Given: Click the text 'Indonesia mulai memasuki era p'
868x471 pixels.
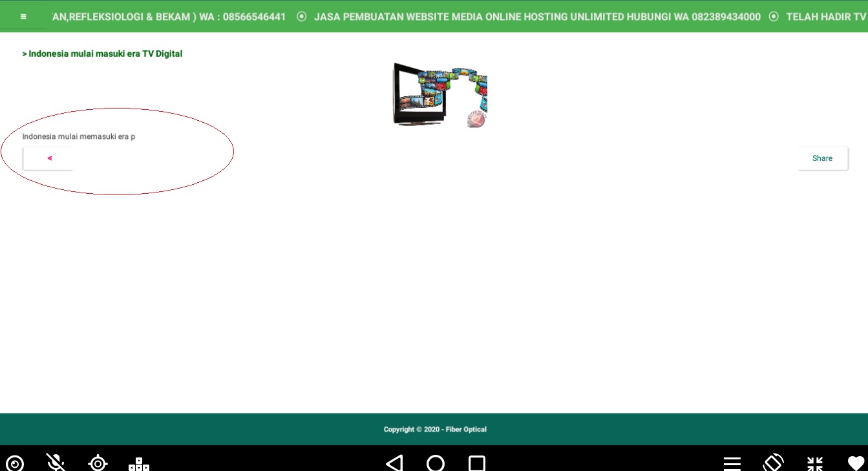Looking at the screenshot, I should (x=79, y=136).
